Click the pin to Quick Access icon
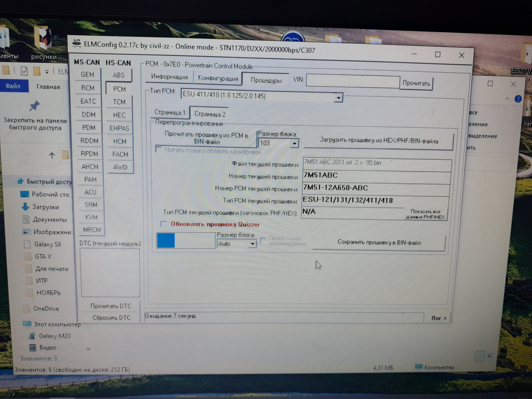Image resolution: width=532 pixels, height=399 pixels. click(x=35, y=106)
